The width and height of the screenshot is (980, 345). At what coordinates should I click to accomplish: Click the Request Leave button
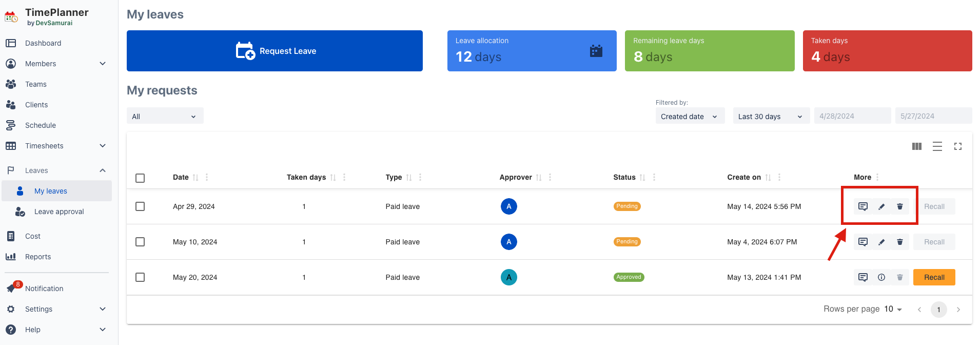pos(275,51)
